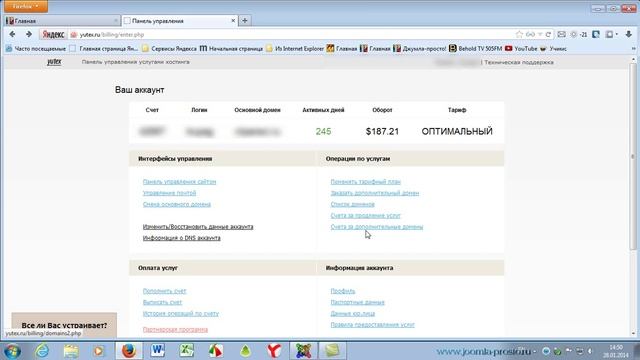Switch to the Joomla taskbar icon
640x360 pixels.
303,351
